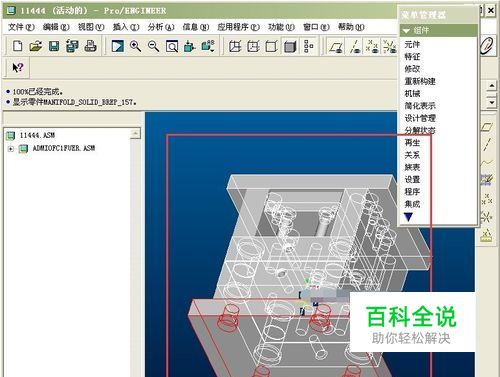Choose 设计管理 in the menu manager
500x377 pixels.
420,118
